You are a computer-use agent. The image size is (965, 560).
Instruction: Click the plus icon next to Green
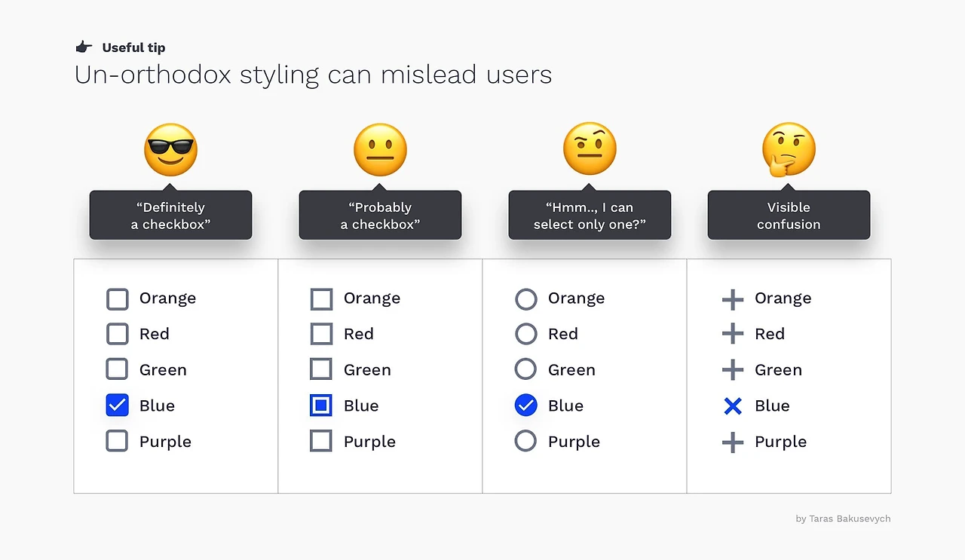[733, 370]
